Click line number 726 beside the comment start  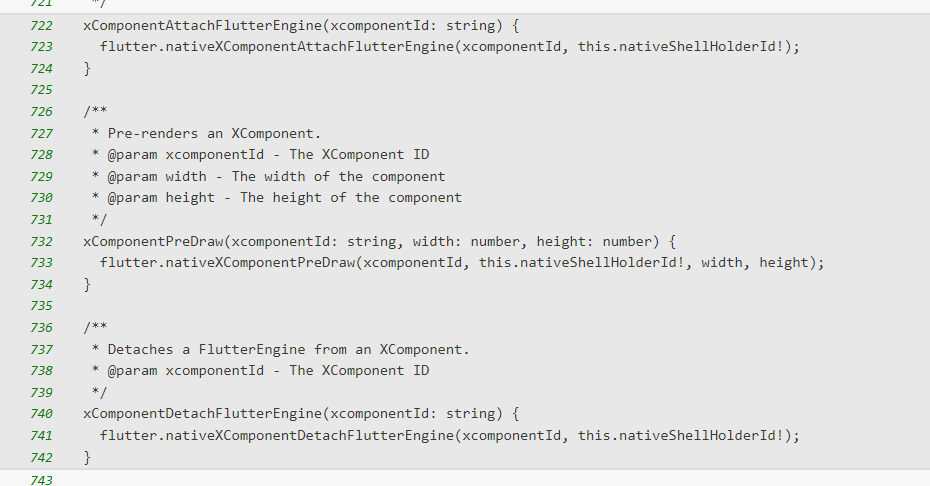pos(41,111)
